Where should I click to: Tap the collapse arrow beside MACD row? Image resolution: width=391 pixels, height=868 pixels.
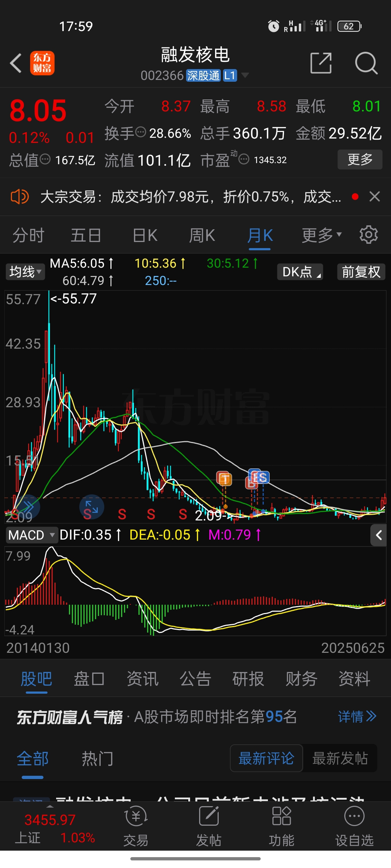point(378,535)
